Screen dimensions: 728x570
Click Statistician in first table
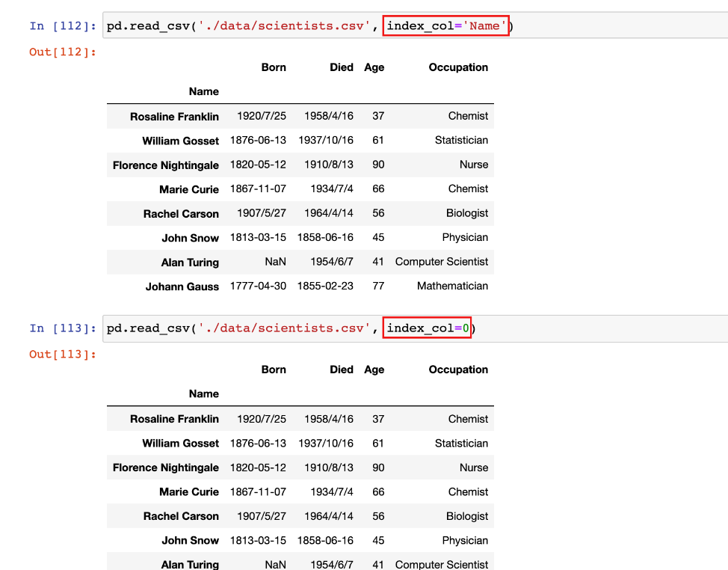click(x=461, y=140)
